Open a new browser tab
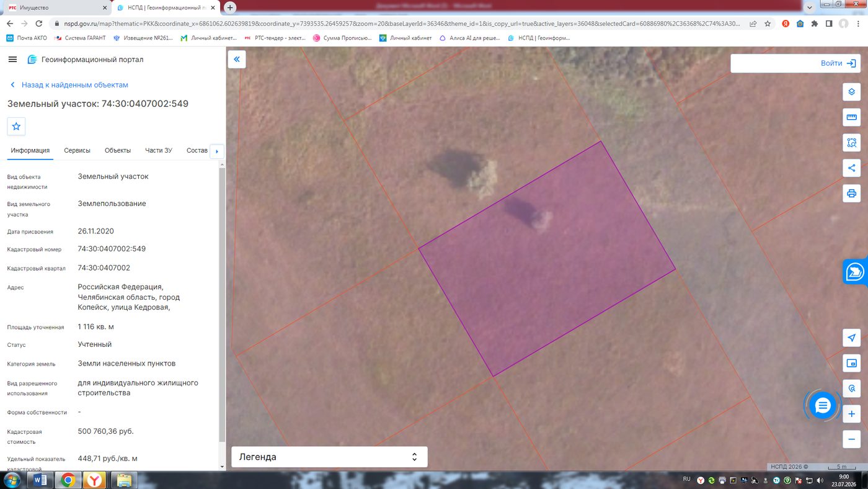Viewport: 868px width, 489px height. 230,7
